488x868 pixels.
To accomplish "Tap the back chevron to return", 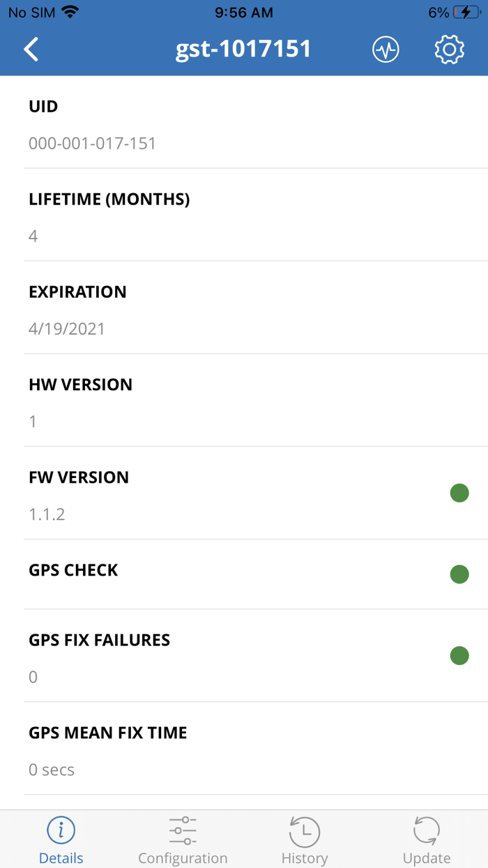I will click(31, 50).
